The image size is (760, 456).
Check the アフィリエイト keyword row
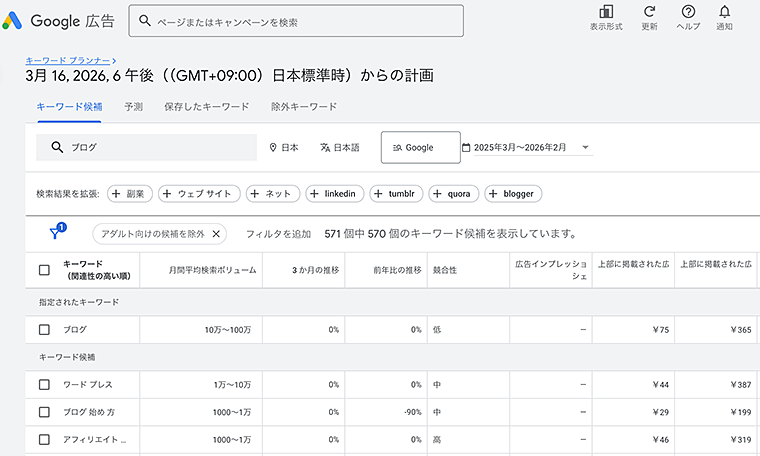44,440
